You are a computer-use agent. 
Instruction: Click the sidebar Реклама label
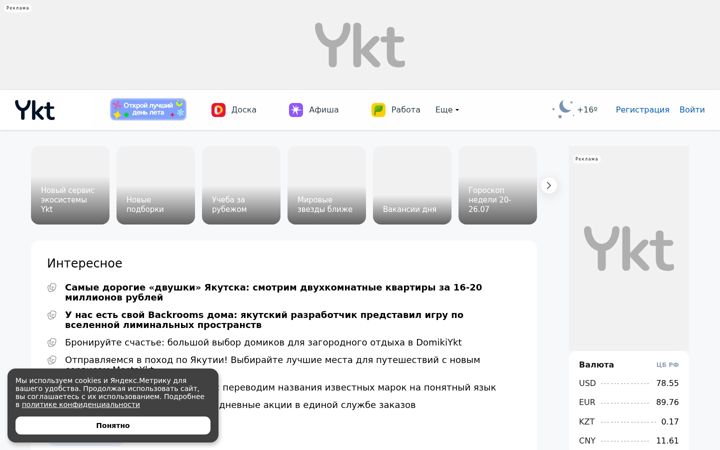[586, 159]
